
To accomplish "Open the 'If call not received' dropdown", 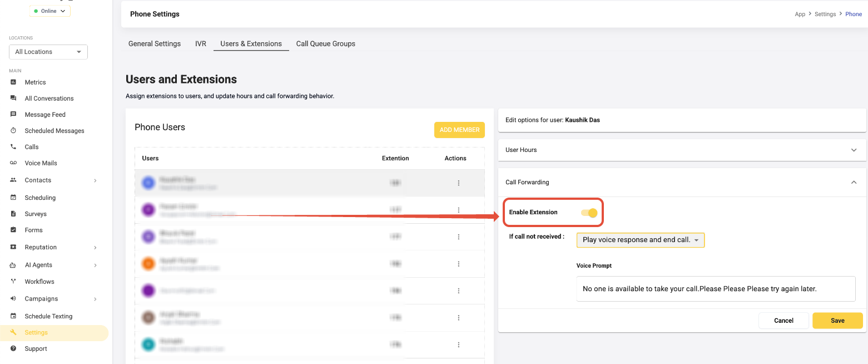I will pos(640,240).
